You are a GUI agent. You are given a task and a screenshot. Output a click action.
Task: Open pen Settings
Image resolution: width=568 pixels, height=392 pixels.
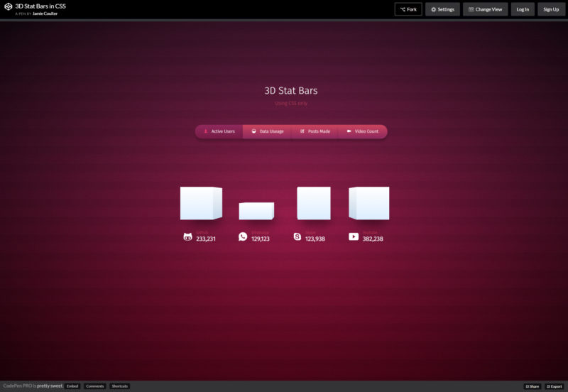click(x=442, y=9)
